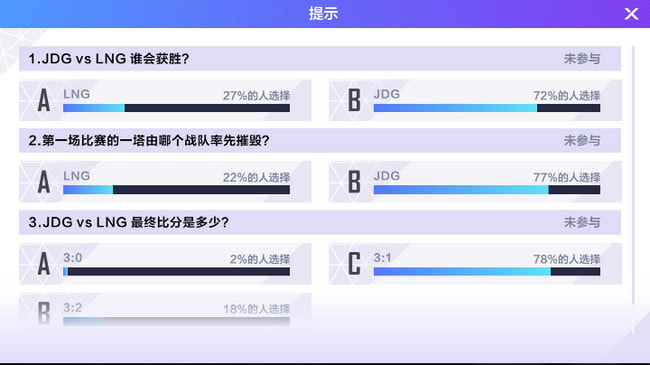Click the 未参与 status on question 1
The image size is (650, 365).
click(x=582, y=58)
